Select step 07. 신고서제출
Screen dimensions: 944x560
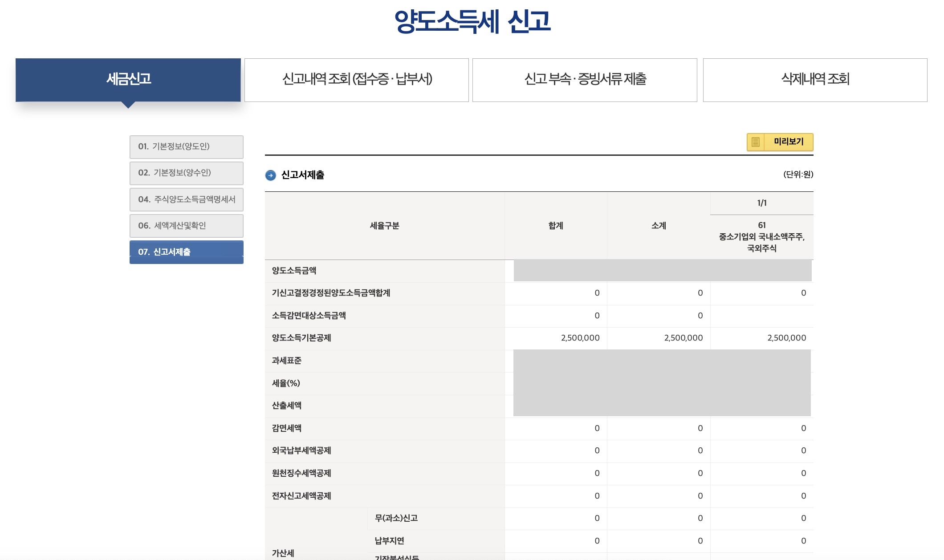(x=186, y=252)
